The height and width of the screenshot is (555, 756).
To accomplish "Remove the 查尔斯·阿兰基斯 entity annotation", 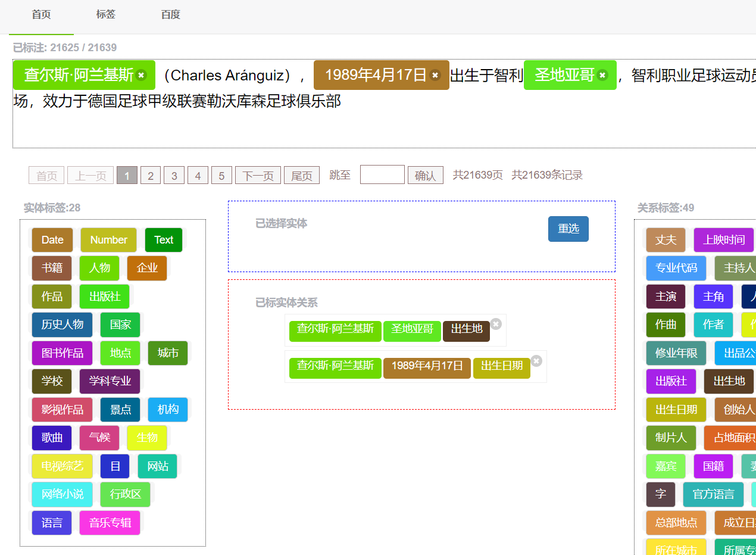I will click(x=141, y=75).
